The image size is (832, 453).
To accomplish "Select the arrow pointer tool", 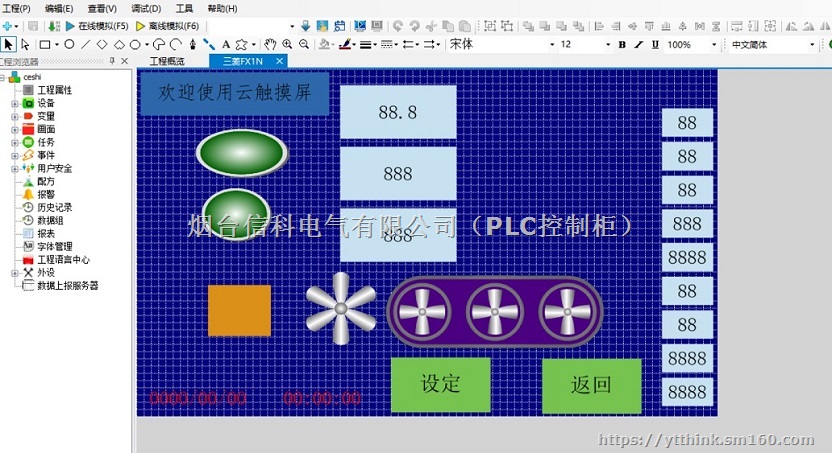I will pyautogui.click(x=8, y=45).
